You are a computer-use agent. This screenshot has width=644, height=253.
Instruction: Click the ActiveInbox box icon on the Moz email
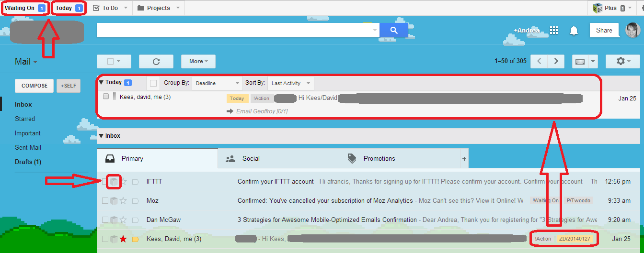(x=114, y=200)
